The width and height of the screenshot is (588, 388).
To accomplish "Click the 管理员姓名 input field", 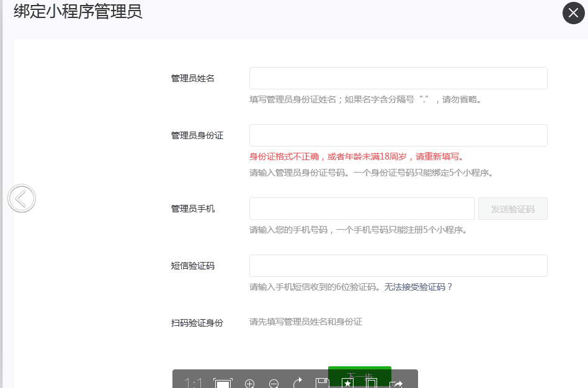I will (398, 78).
